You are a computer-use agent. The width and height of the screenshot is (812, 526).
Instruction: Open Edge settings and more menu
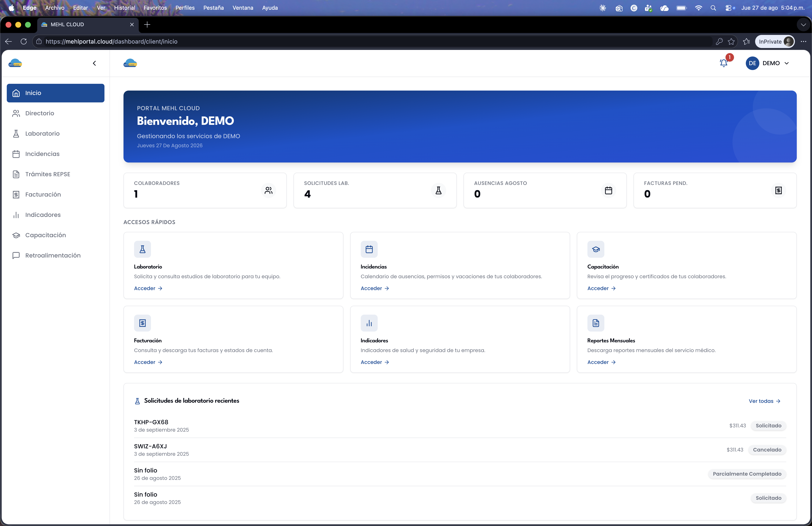[x=804, y=41]
